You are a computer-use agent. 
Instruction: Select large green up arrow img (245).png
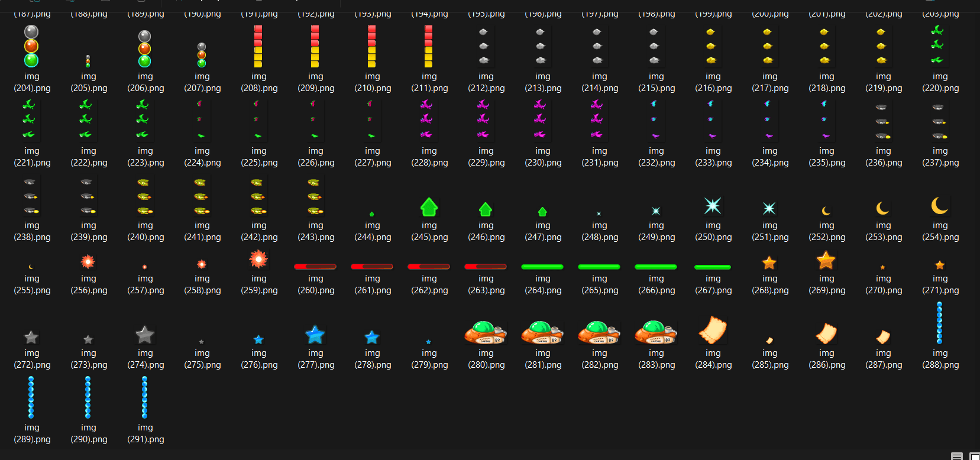coord(429,207)
